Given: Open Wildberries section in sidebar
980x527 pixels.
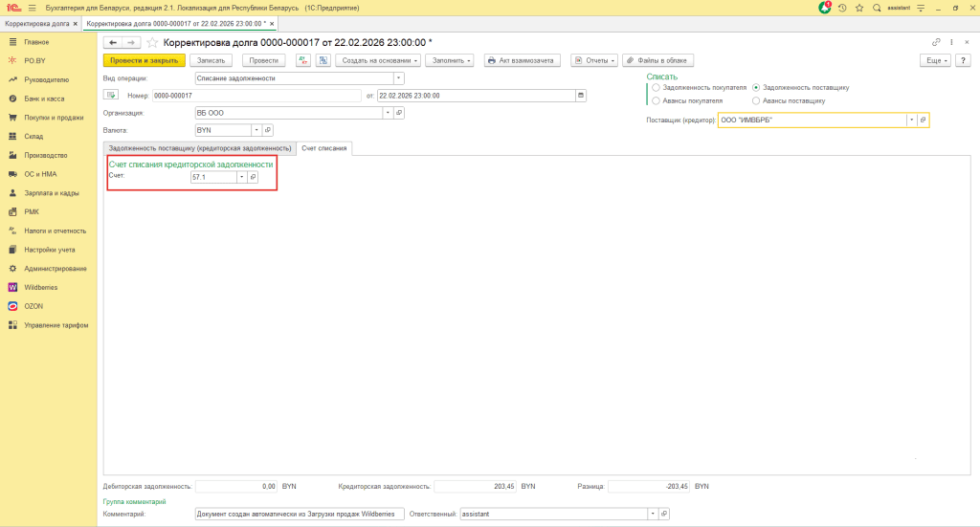Looking at the screenshot, I should coord(40,287).
